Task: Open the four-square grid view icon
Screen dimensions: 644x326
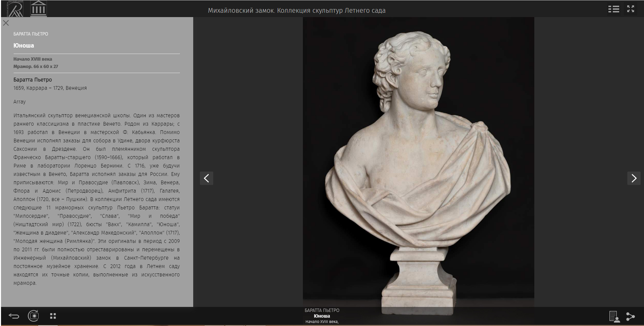Action: [x=53, y=316]
